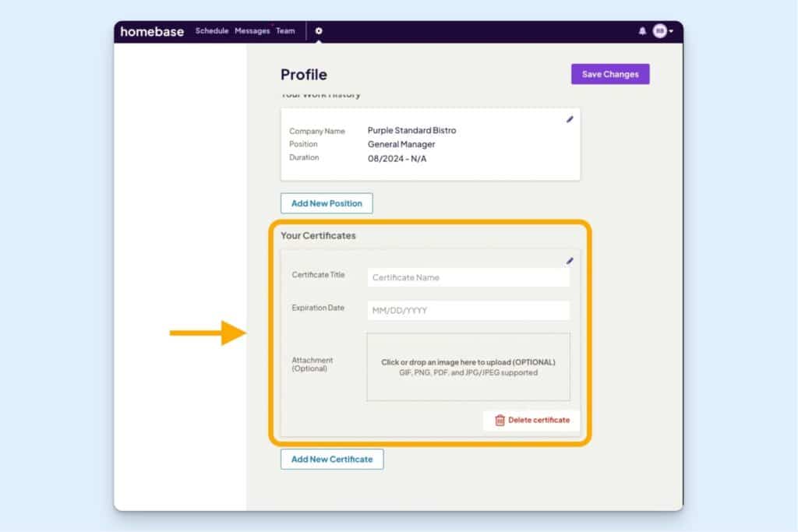
Task: Delete the certificate entry
Action: (x=538, y=421)
